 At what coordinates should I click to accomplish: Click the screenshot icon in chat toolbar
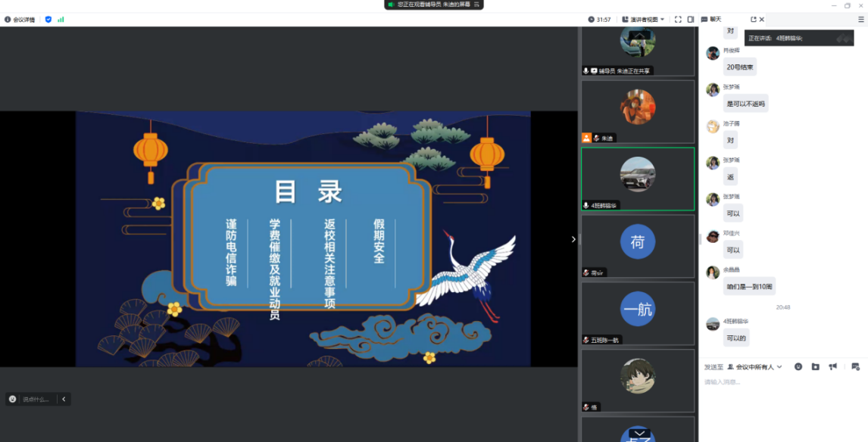tap(855, 366)
